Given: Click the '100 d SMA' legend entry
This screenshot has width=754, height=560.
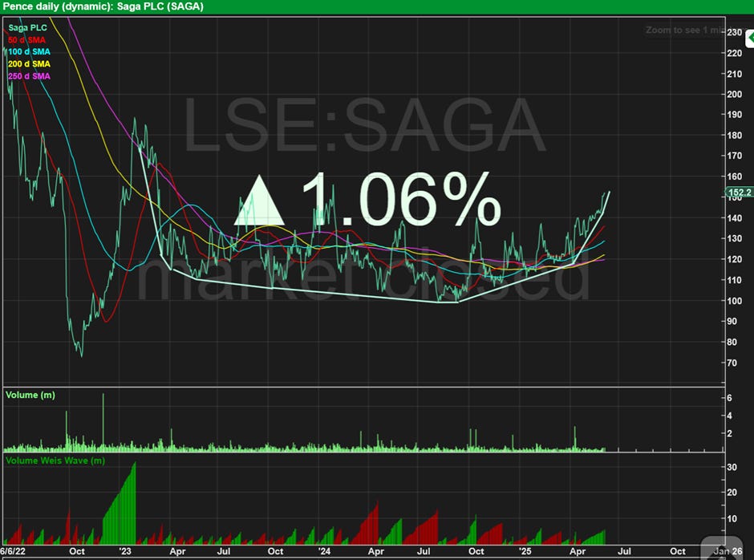Looking at the screenshot, I should [29, 52].
